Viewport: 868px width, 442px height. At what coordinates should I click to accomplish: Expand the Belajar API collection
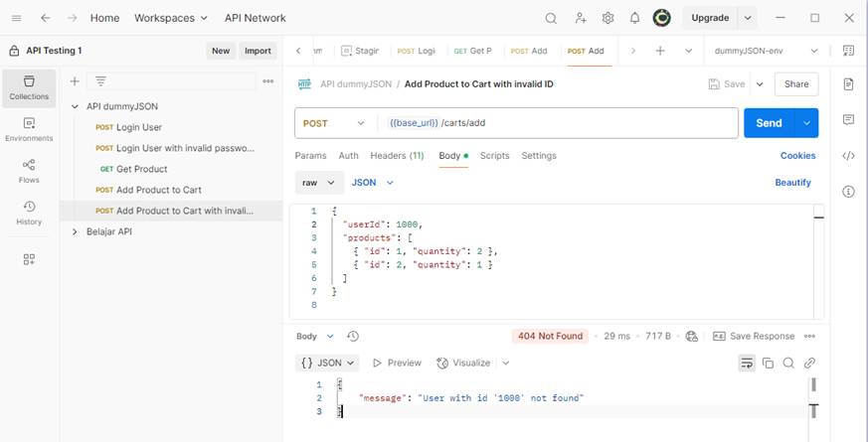coord(76,231)
